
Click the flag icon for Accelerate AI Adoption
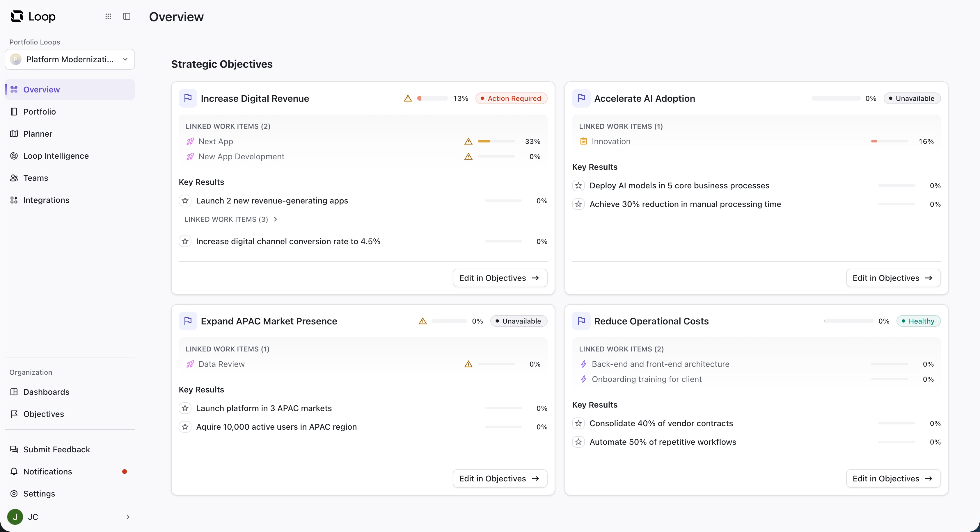[581, 99]
